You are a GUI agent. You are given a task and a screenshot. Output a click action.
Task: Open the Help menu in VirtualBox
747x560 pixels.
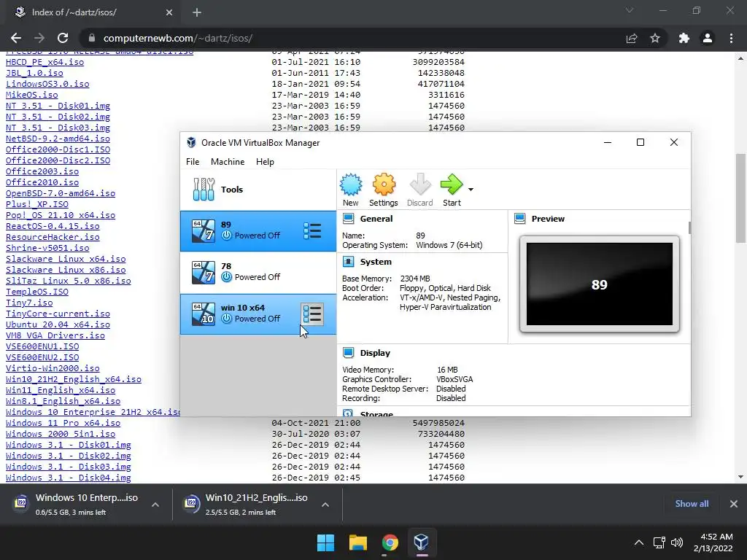[265, 162]
